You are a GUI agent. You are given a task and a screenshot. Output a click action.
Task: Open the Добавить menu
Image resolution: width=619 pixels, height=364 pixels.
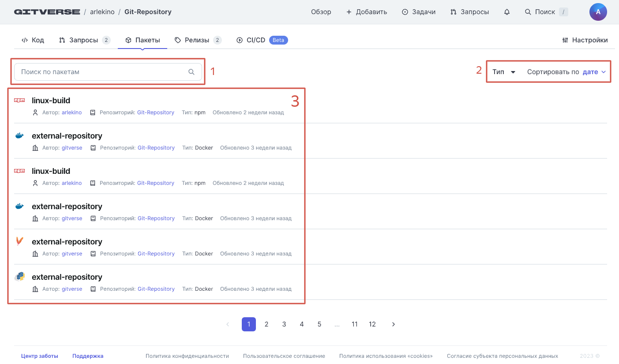(x=367, y=12)
